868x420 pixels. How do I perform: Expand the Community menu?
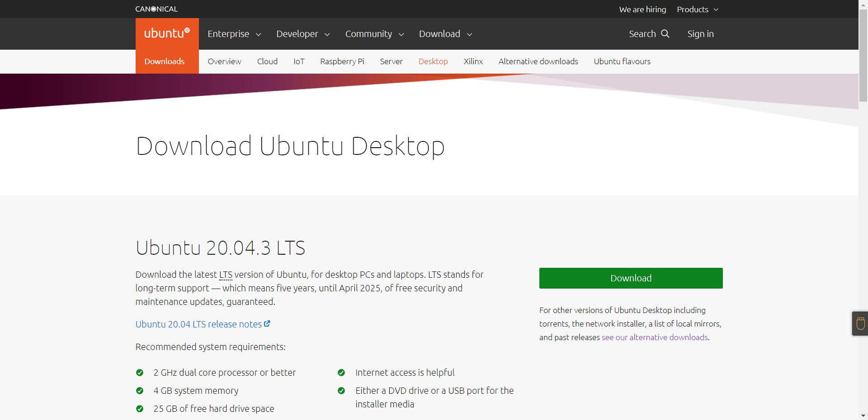374,34
